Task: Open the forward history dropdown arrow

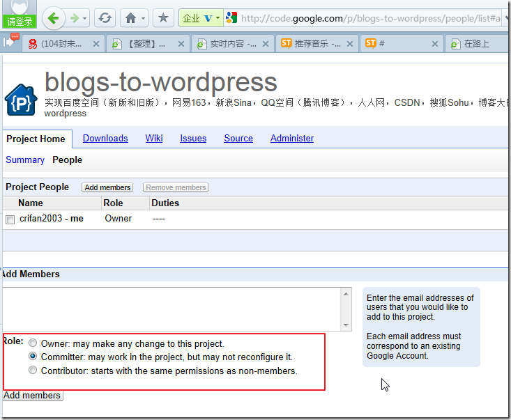Action: pos(85,18)
